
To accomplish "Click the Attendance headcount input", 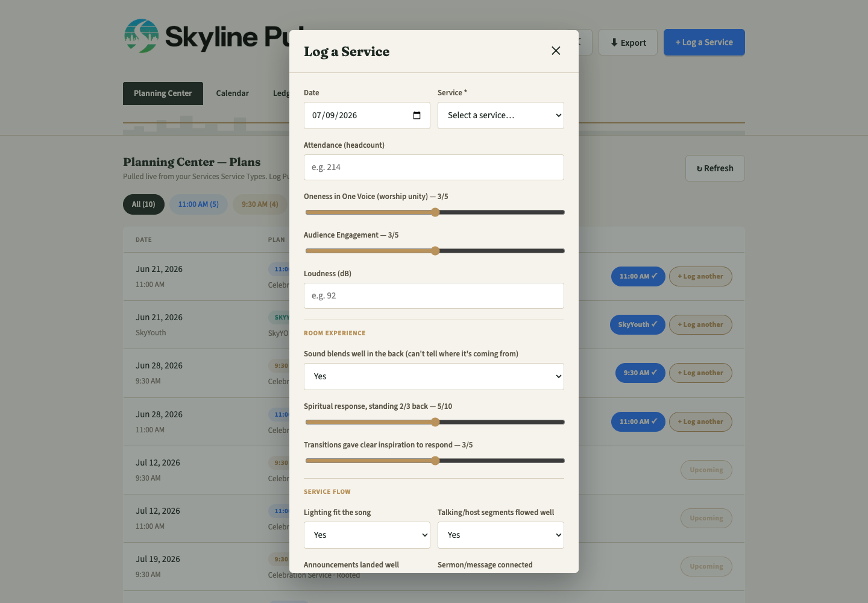I will pos(434,167).
